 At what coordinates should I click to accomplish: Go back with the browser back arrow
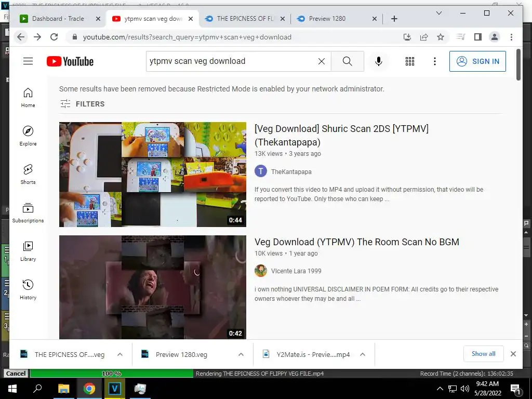coord(21,37)
